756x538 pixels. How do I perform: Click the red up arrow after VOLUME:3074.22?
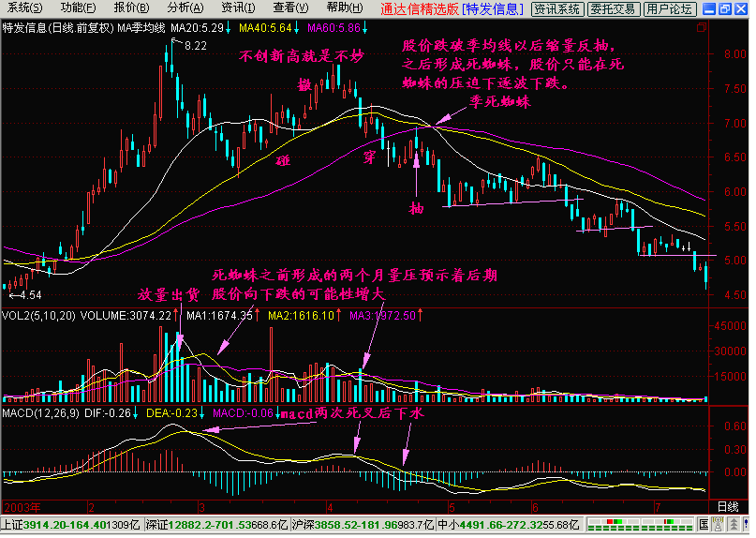pos(177,317)
